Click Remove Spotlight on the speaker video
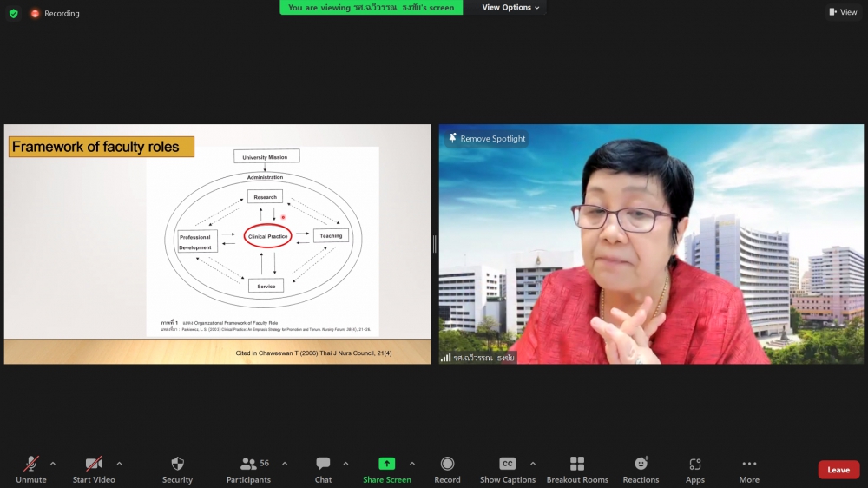The height and width of the screenshot is (488, 868). (487, 139)
